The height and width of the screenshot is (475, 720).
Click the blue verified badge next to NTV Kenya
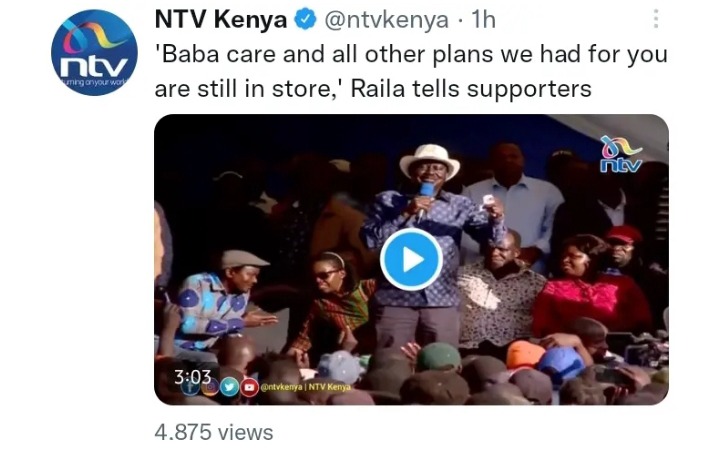[305, 20]
